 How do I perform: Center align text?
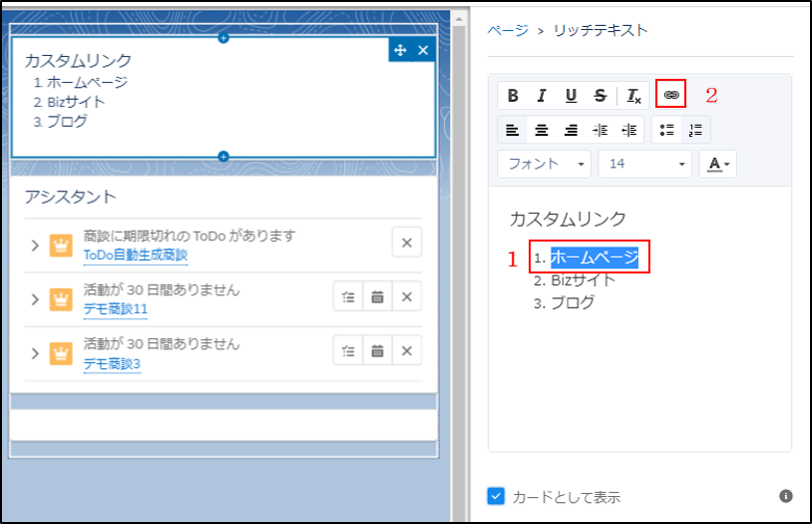[542, 130]
